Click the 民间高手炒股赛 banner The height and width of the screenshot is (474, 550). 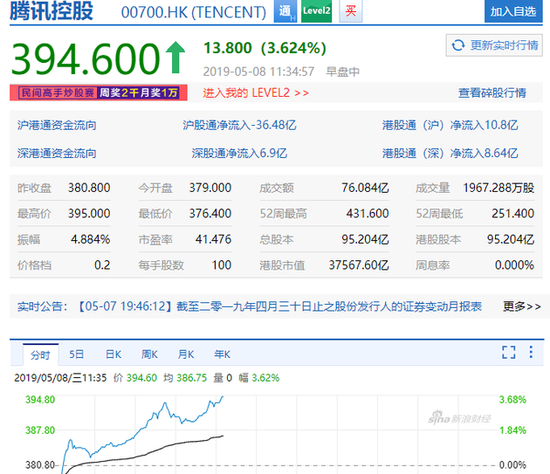coord(99,93)
